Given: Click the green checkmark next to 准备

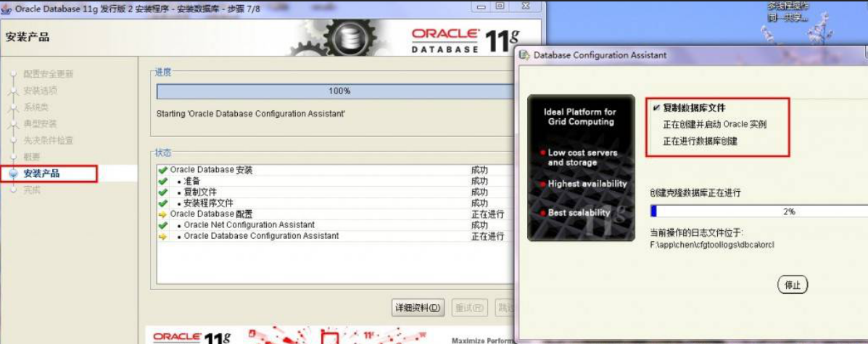Looking at the screenshot, I should 162,181.
